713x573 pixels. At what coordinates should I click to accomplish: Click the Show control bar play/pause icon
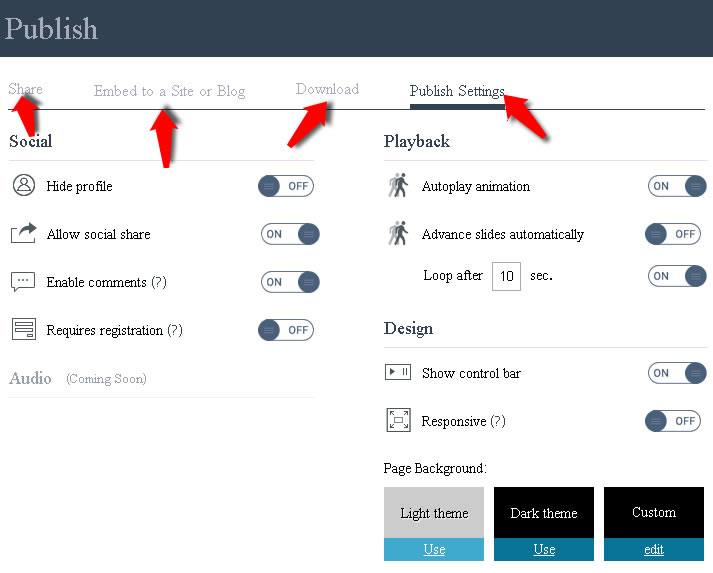[398, 372]
